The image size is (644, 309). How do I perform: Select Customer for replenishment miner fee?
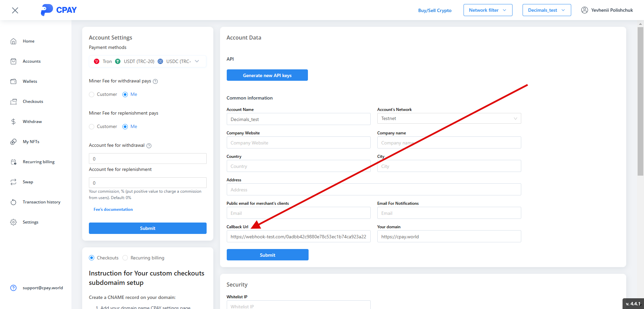(92, 127)
